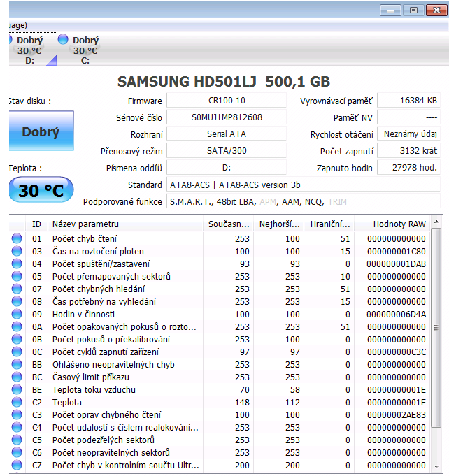Viewport: 449px width, 476px height.
Task: Click status orb for Hodin v činnosti
Action: 17,314
